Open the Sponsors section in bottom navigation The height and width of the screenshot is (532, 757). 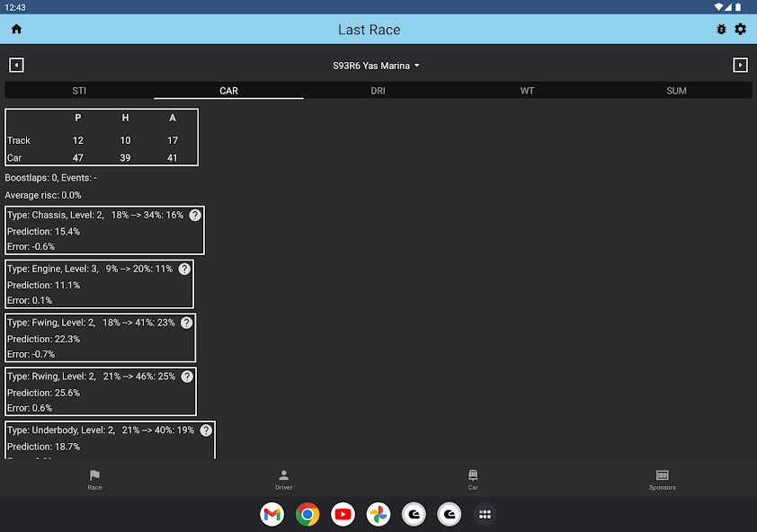(x=662, y=481)
